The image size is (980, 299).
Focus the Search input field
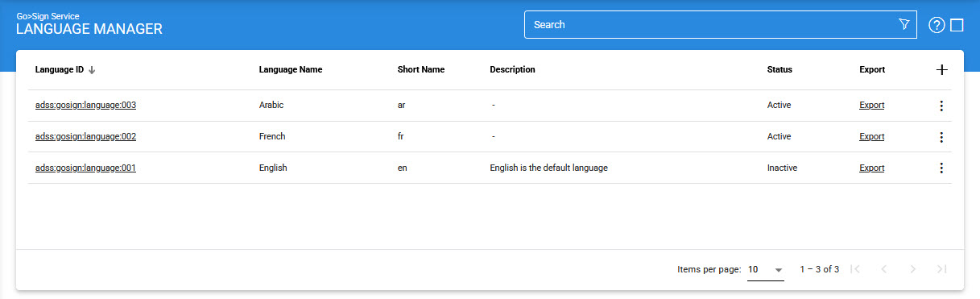pos(713,24)
